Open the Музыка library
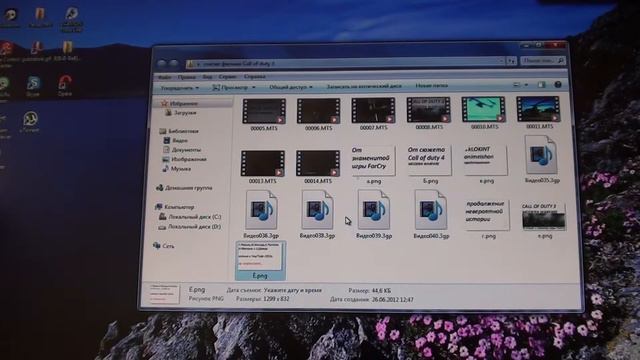640x360 pixels. pos(181,169)
